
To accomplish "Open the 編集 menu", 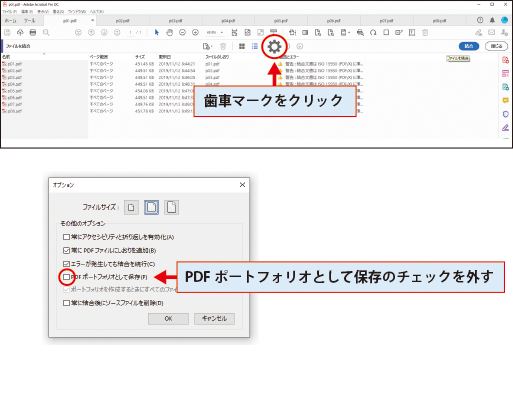I will pyautogui.click(x=27, y=11).
